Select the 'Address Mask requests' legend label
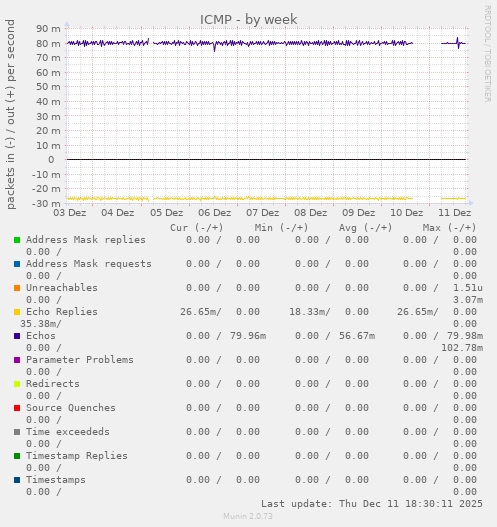Screen dimensions: 497x527 point(89,264)
